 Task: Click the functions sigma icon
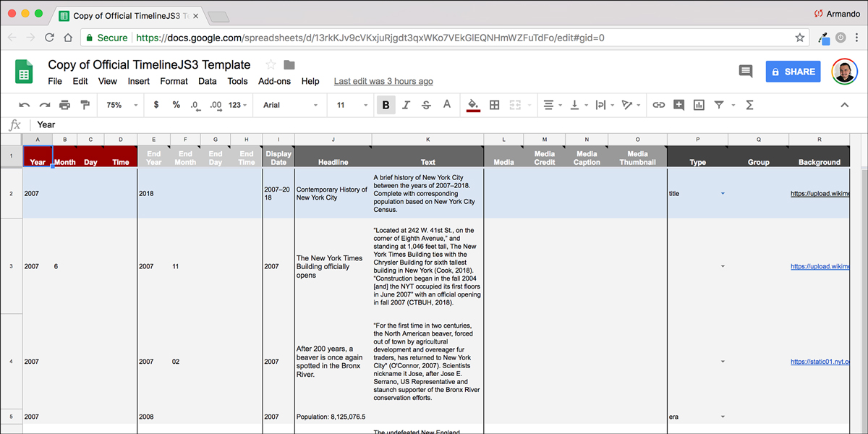pos(749,105)
